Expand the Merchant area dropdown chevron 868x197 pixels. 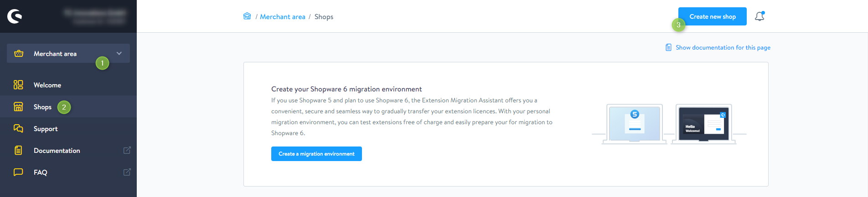coord(119,53)
